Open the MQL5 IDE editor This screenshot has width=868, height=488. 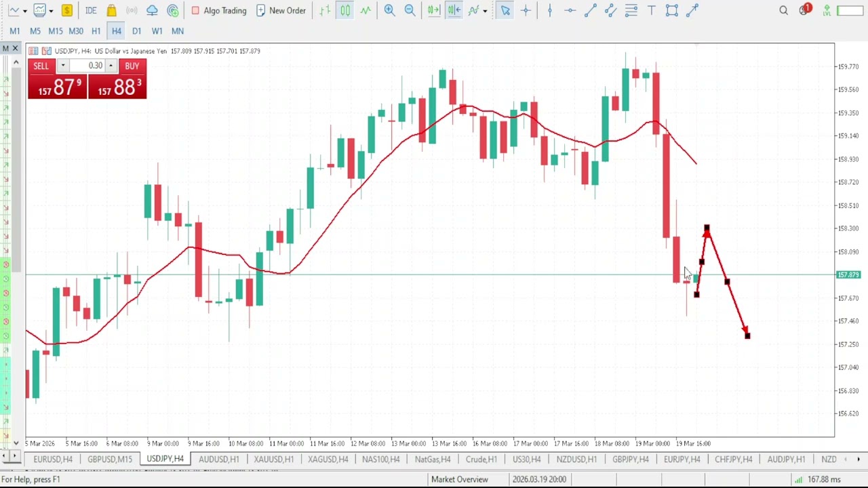pyautogui.click(x=91, y=10)
